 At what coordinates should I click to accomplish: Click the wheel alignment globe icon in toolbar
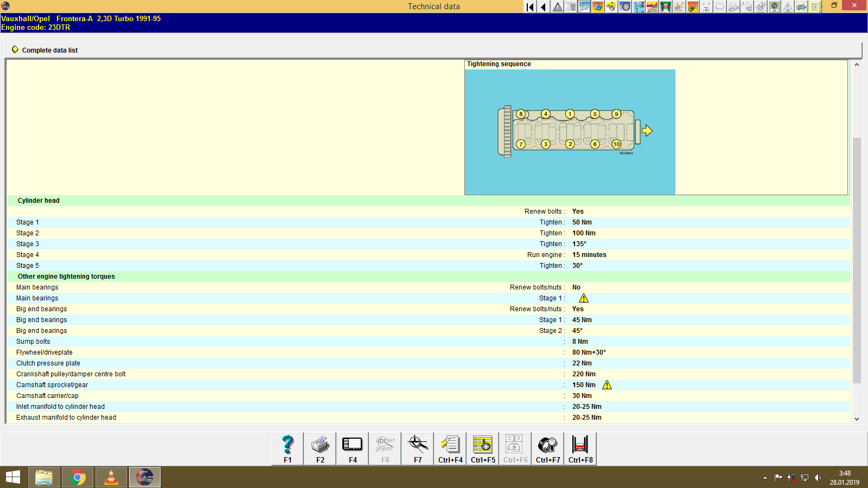point(597,7)
